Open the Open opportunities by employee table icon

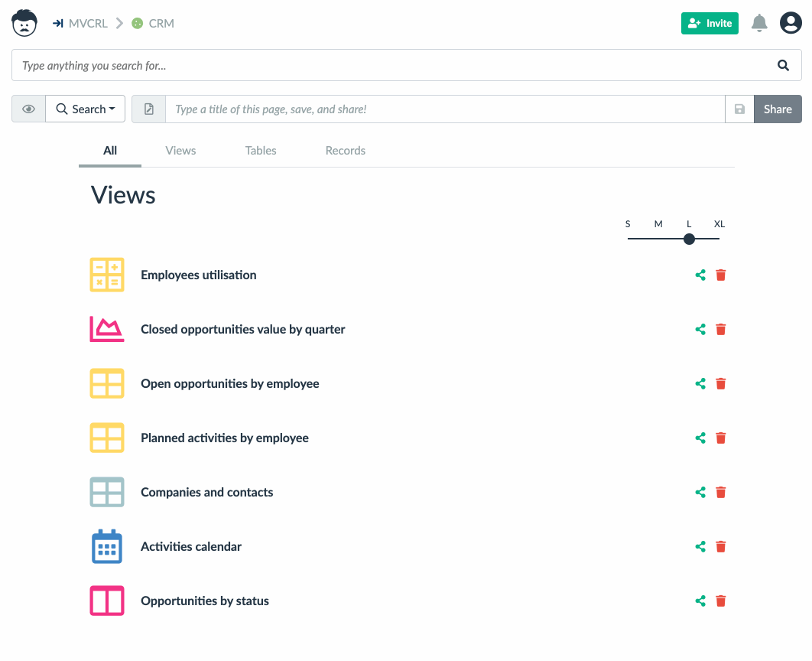[107, 383]
